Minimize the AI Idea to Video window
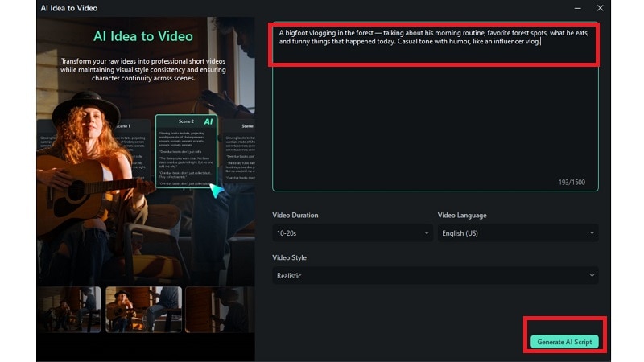The image size is (644, 362). pos(577,8)
